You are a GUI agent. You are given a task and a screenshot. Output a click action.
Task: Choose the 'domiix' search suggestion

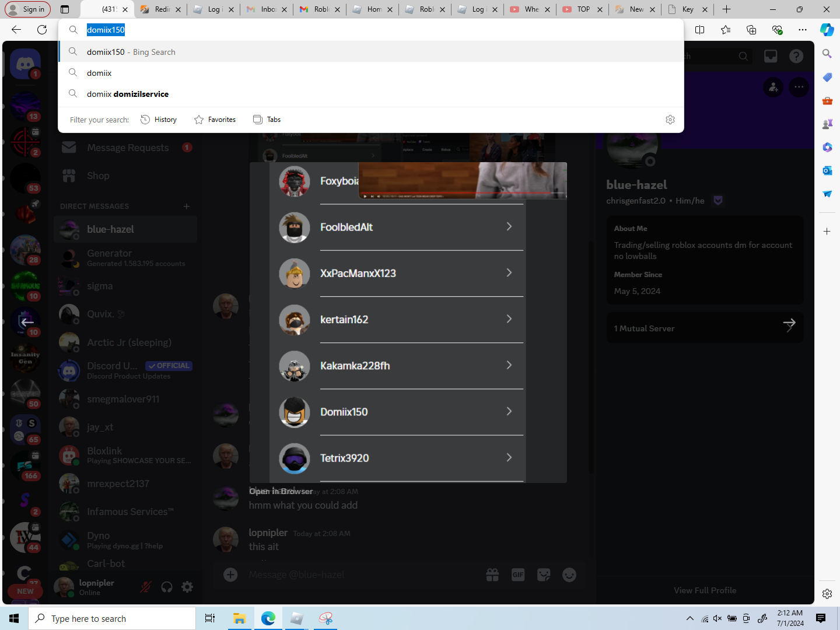click(x=371, y=73)
